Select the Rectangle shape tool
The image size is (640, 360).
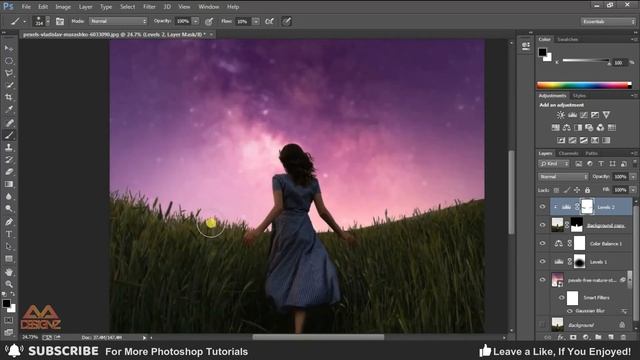[9, 259]
